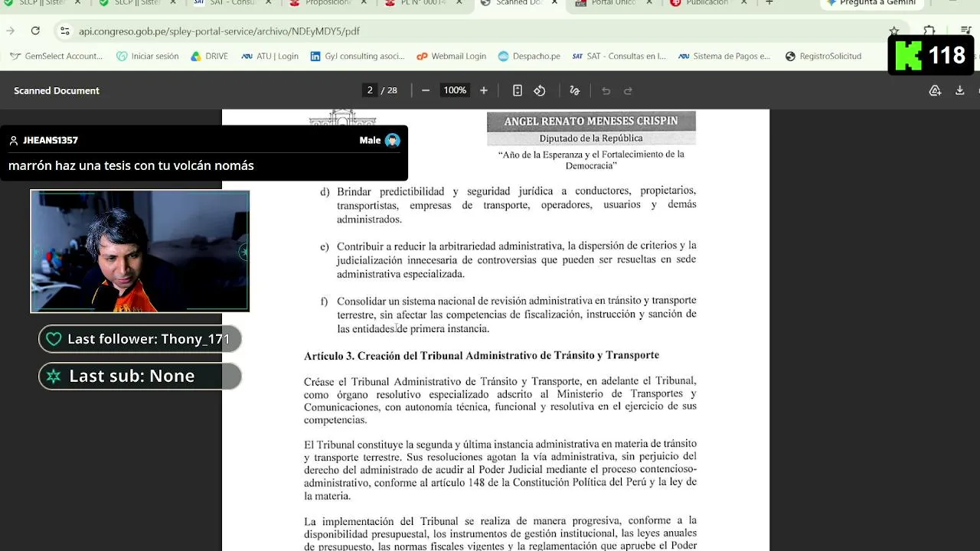Image resolution: width=980 pixels, height=551 pixels.
Task: Select the paragraph starting f) Consolidar un sistema
Action: [x=508, y=315]
